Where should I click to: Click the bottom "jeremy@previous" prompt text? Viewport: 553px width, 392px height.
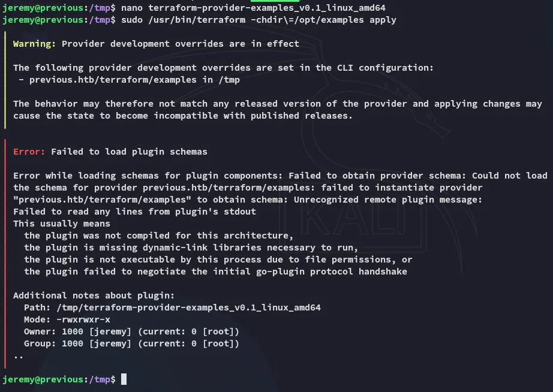(x=43, y=379)
